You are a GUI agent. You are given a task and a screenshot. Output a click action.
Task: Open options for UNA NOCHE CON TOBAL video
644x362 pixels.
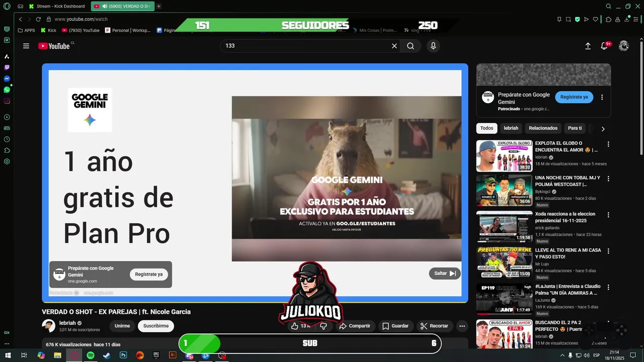click(x=608, y=178)
